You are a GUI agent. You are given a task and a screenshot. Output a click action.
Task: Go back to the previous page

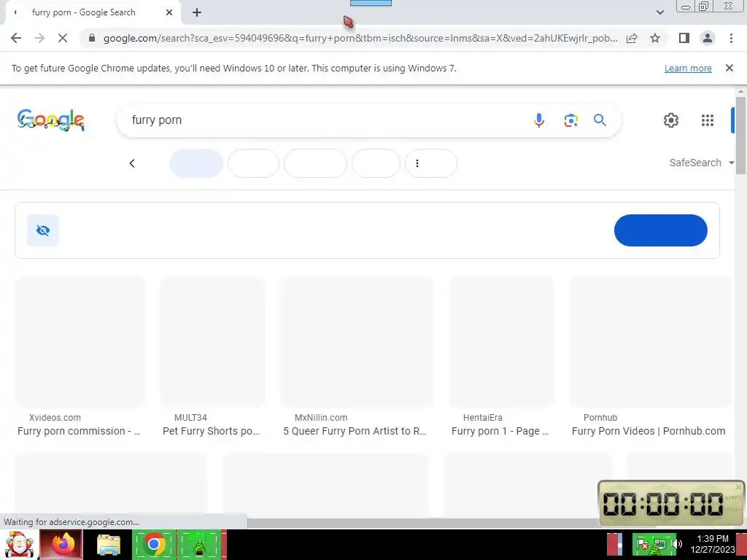click(16, 38)
